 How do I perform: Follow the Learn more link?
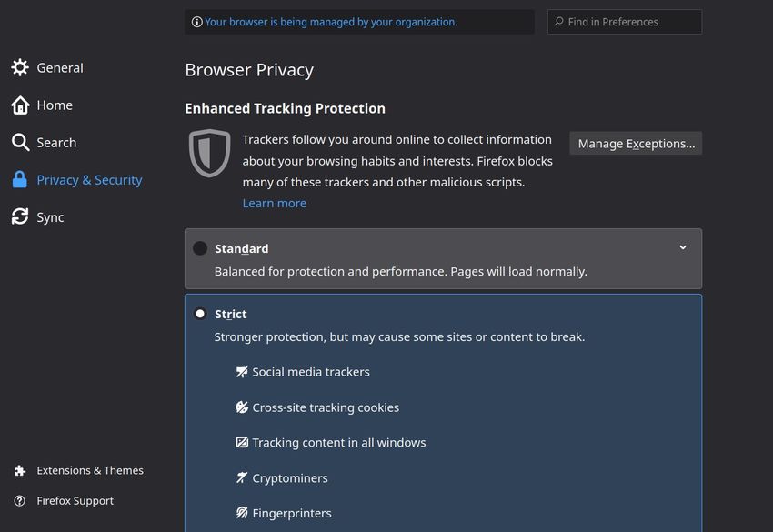pos(274,203)
